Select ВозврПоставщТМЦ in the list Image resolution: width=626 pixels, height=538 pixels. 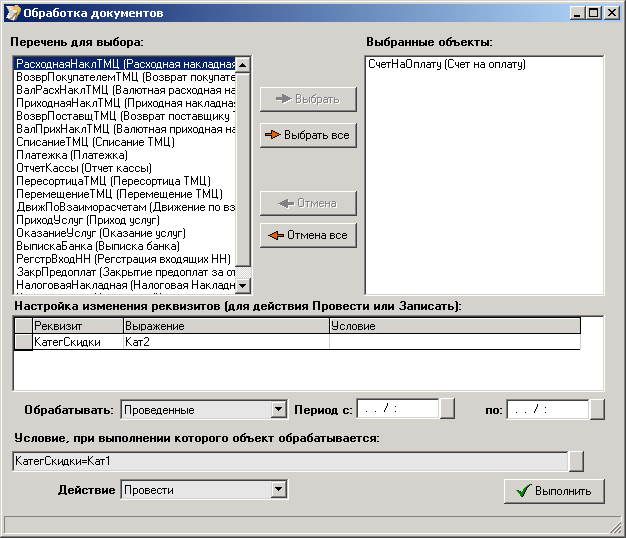point(125,116)
